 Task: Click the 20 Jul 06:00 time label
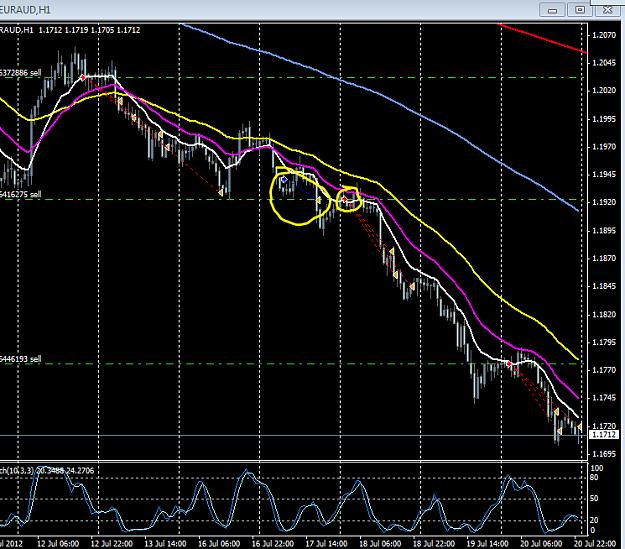point(541,544)
